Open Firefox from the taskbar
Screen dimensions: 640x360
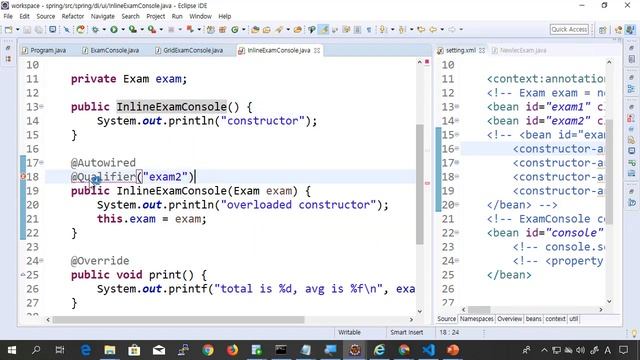coord(232,350)
